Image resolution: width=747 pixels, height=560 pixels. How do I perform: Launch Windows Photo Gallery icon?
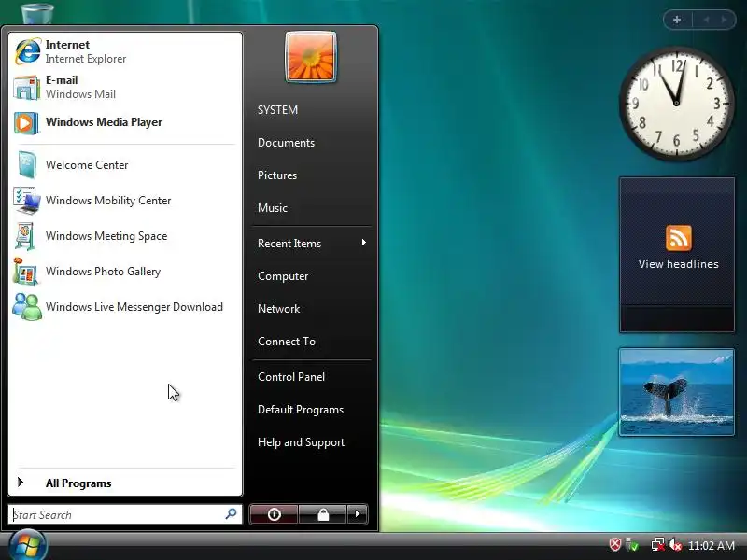(26, 272)
